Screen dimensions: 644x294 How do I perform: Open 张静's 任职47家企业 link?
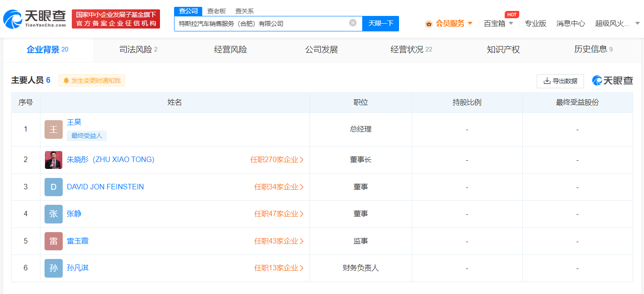(x=279, y=214)
